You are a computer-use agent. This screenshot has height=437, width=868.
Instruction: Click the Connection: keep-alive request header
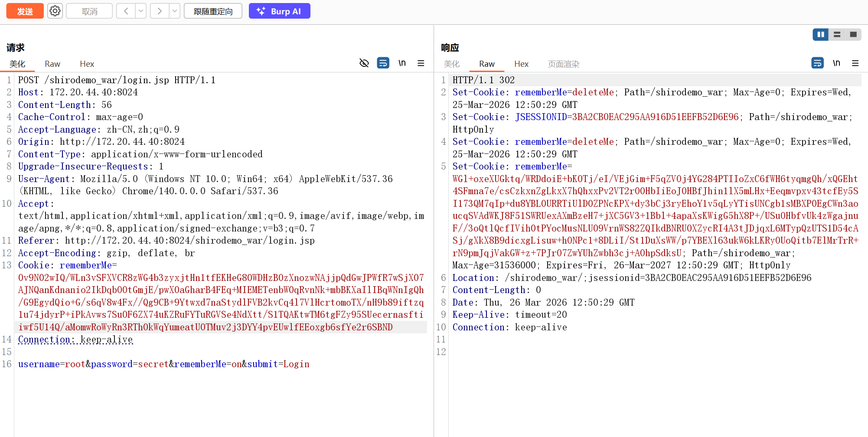pos(75,339)
